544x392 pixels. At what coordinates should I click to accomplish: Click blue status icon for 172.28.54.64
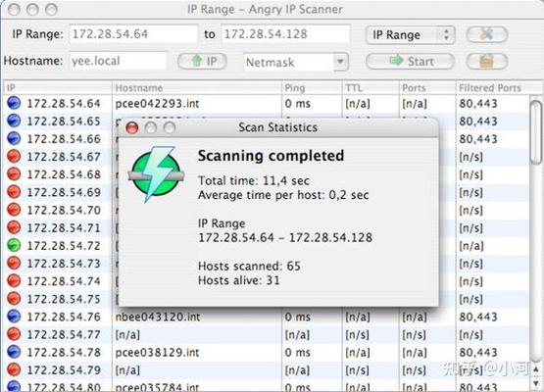[x=14, y=103]
